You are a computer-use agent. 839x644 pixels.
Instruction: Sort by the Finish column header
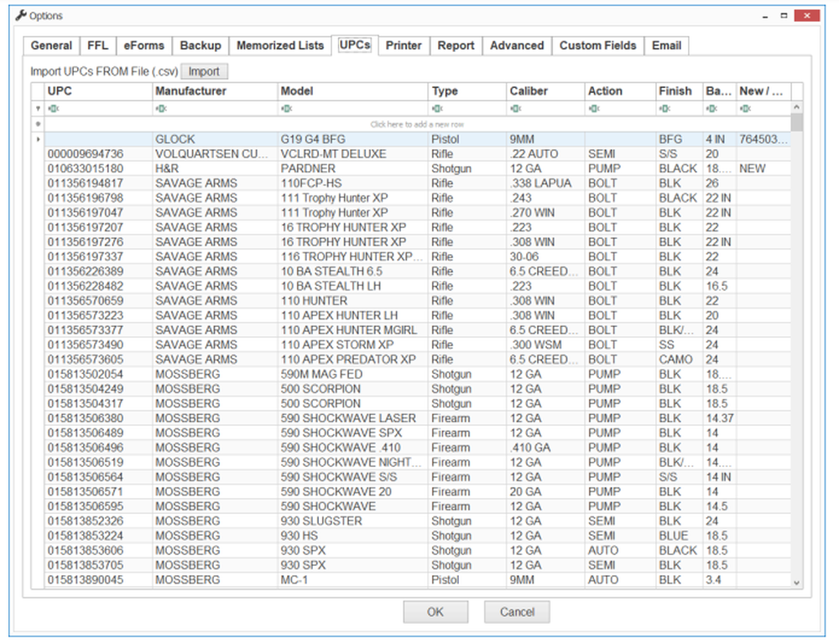[680, 91]
